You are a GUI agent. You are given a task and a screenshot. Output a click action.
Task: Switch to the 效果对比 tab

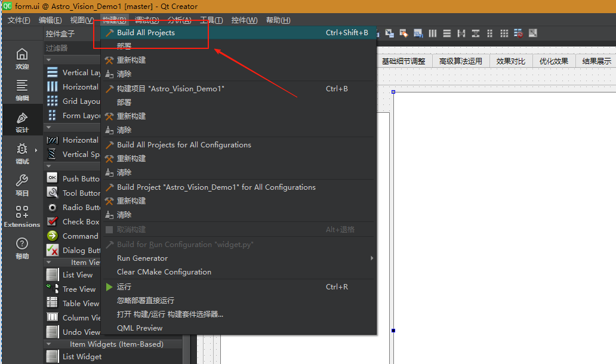(511, 61)
